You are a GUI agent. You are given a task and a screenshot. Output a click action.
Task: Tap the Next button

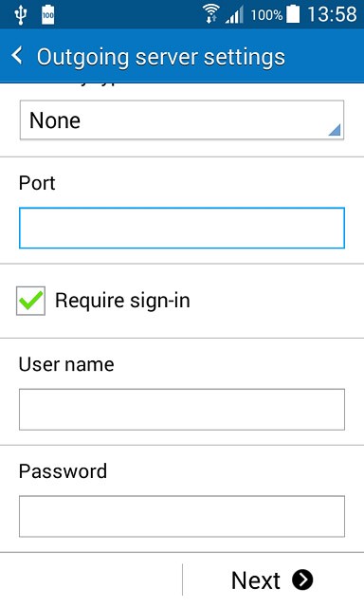pyautogui.click(x=273, y=579)
